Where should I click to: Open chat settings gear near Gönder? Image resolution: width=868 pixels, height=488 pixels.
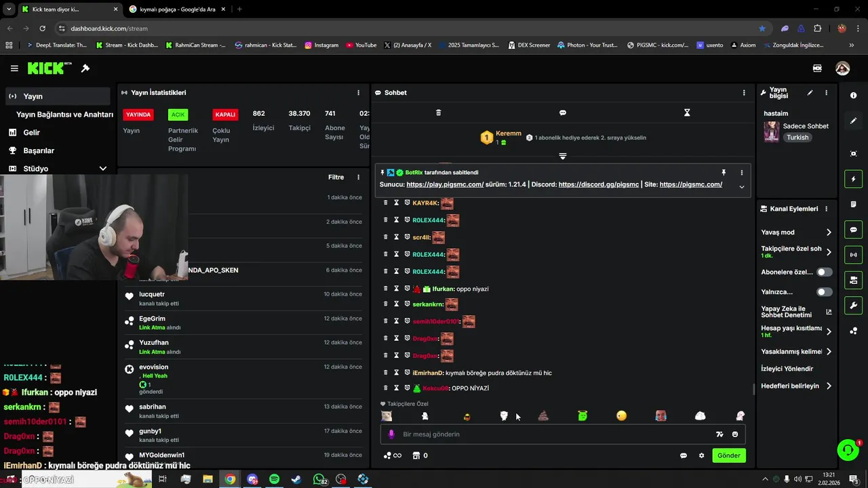(x=701, y=455)
